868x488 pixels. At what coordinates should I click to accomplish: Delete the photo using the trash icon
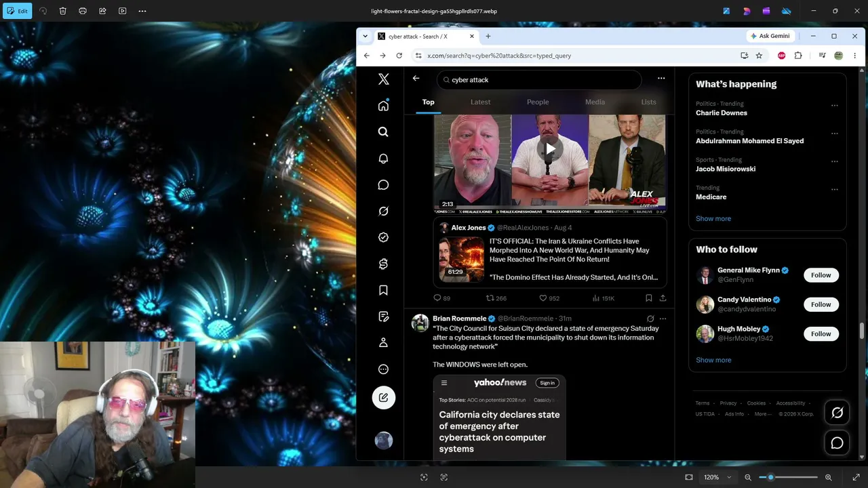[62, 11]
